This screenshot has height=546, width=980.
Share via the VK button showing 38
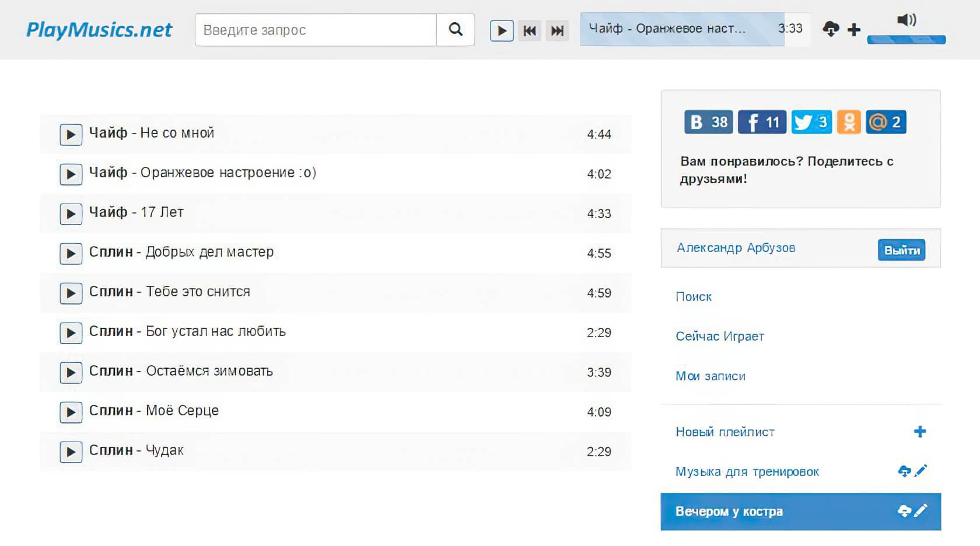click(708, 122)
